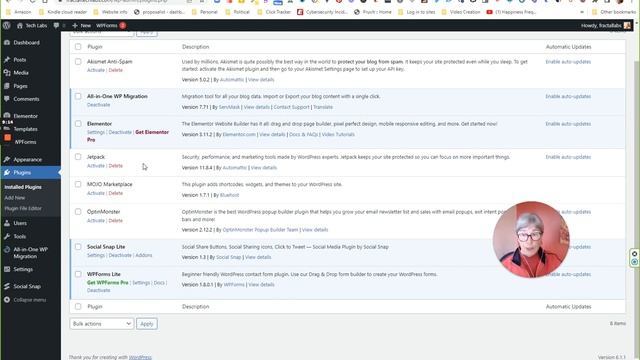Click the Tools wrench icon
This screenshot has width=640, height=360.
pos(7,236)
